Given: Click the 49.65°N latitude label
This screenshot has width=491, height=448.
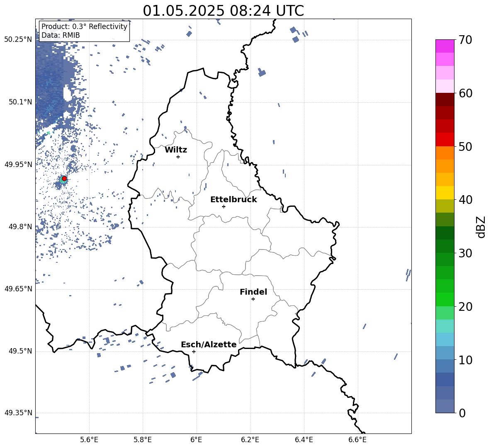Looking at the screenshot, I should tap(18, 288).
